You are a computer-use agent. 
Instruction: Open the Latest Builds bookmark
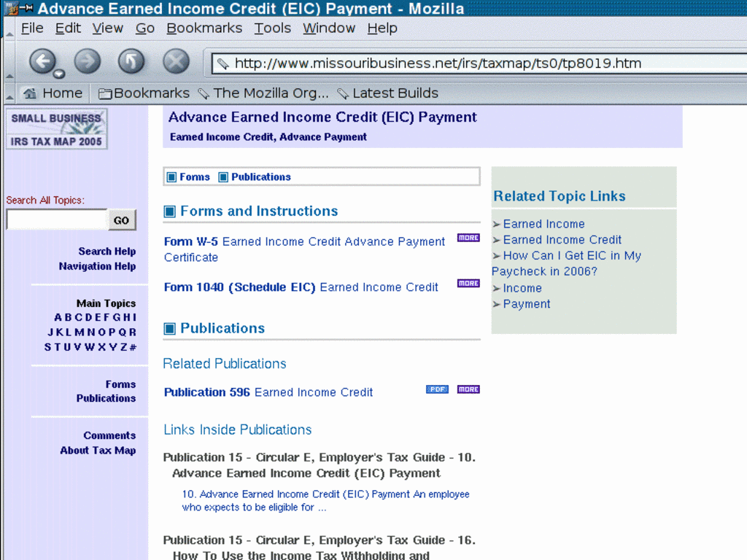coord(388,93)
